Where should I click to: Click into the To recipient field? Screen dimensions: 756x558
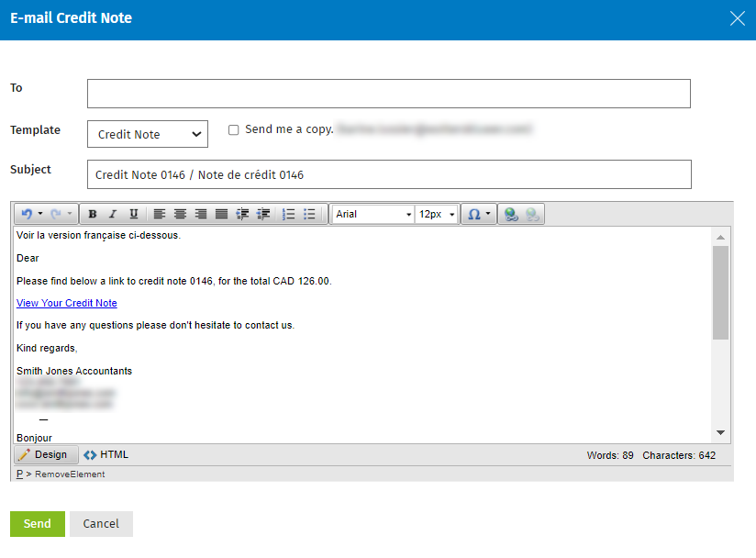(x=389, y=94)
